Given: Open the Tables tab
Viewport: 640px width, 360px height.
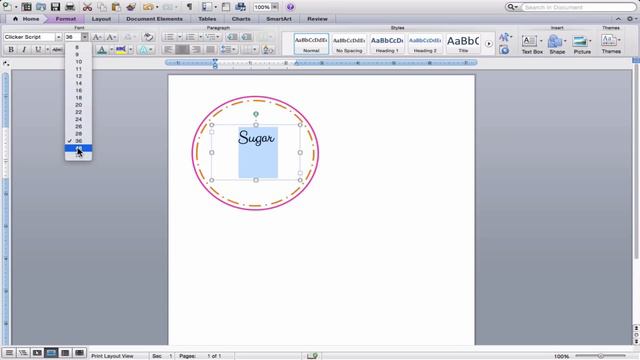Looking at the screenshot, I should [207, 19].
